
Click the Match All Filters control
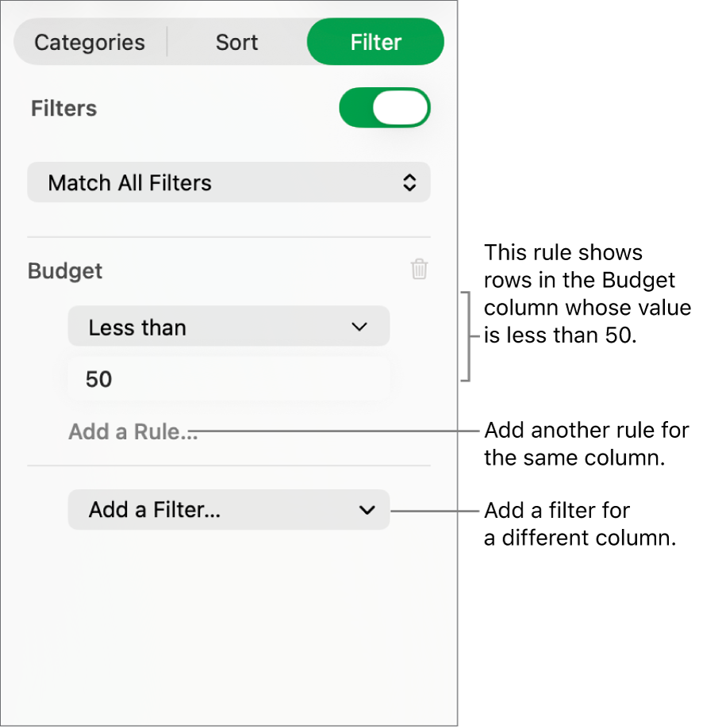click(x=229, y=182)
